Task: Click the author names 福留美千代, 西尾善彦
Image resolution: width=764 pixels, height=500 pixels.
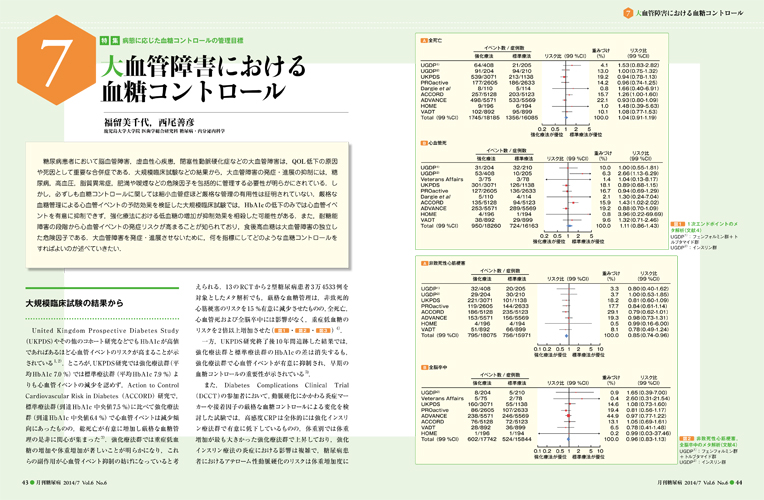Action: tap(149, 122)
